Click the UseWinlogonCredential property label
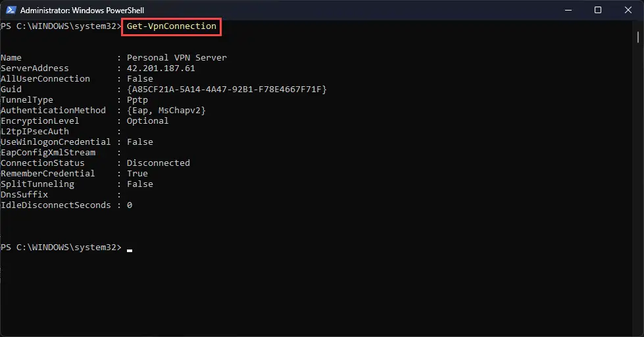The height and width of the screenshot is (337, 644). click(x=55, y=142)
